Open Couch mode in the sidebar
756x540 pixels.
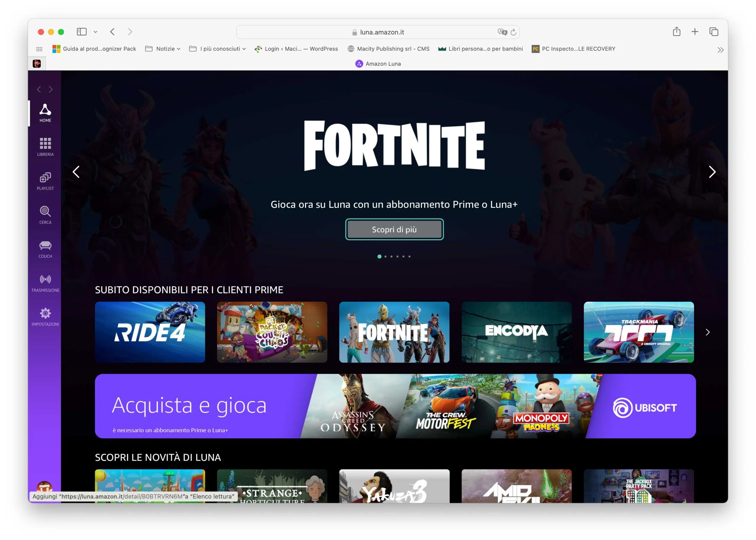(x=45, y=247)
